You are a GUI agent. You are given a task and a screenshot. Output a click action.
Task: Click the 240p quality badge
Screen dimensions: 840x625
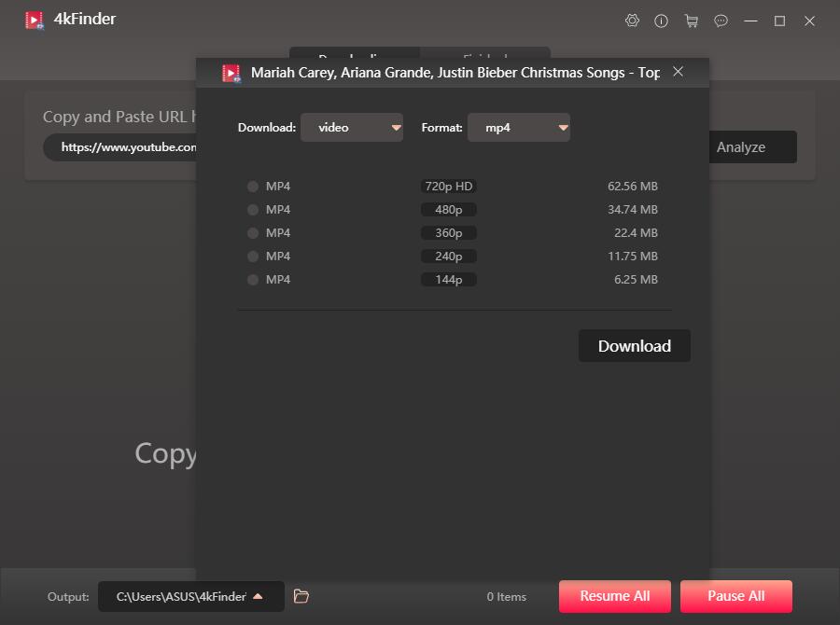[x=448, y=256]
